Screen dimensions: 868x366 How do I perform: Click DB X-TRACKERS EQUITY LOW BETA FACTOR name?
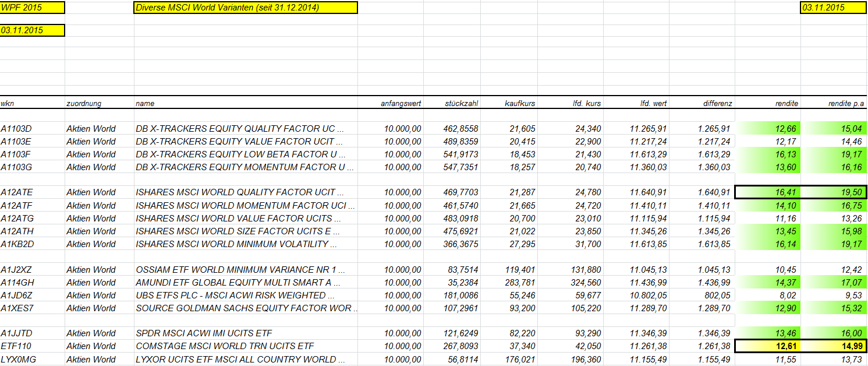[x=245, y=154]
